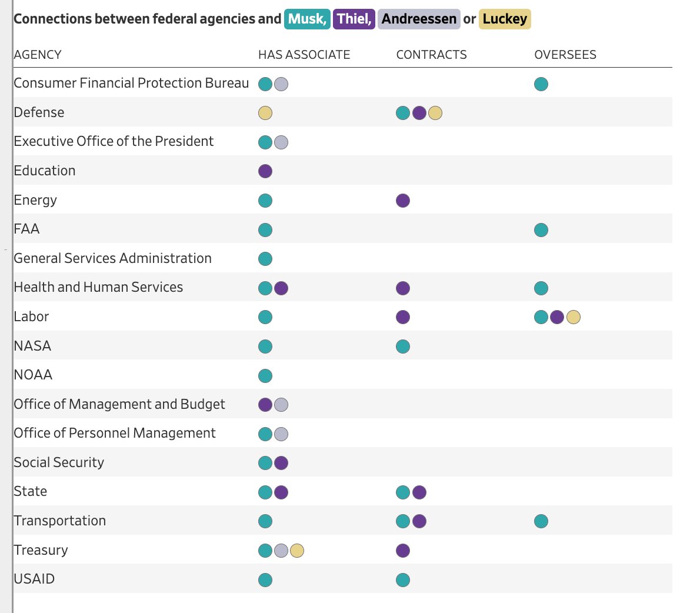Click Defense yellow Luckey associate dot
Viewport: 700px width, 613px height.
tap(265, 113)
